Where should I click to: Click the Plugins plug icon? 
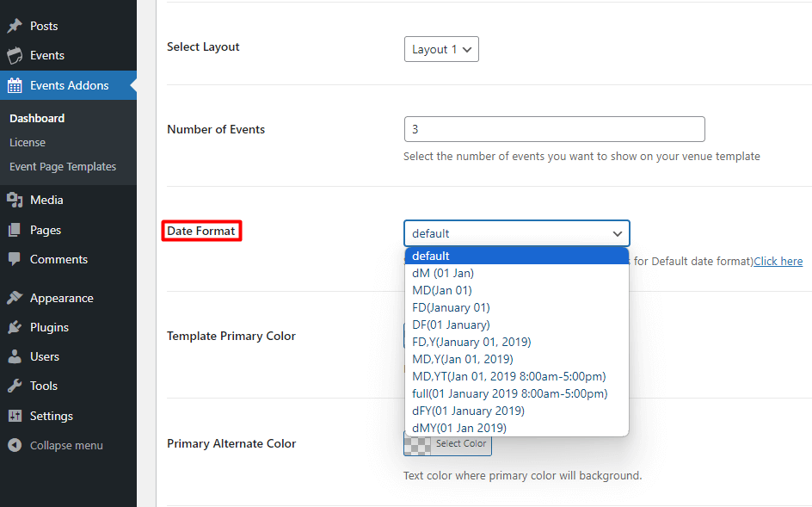pyautogui.click(x=15, y=327)
